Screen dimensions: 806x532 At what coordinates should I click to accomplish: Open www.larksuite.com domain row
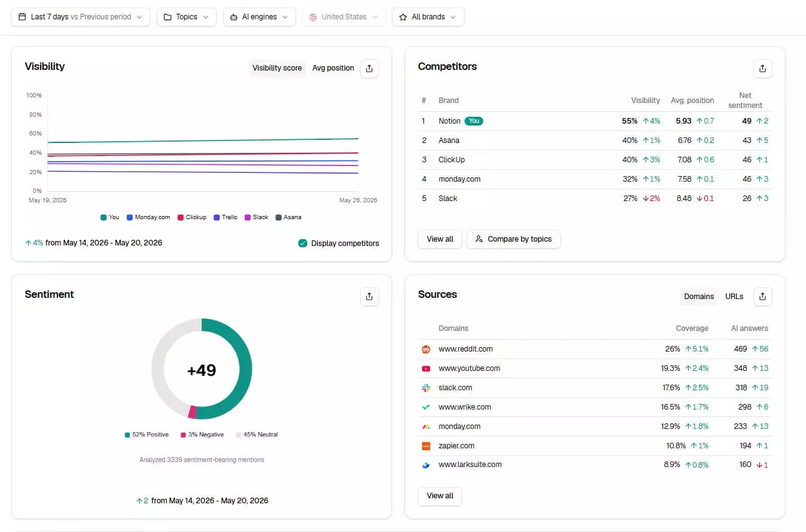(x=595, y=465)
